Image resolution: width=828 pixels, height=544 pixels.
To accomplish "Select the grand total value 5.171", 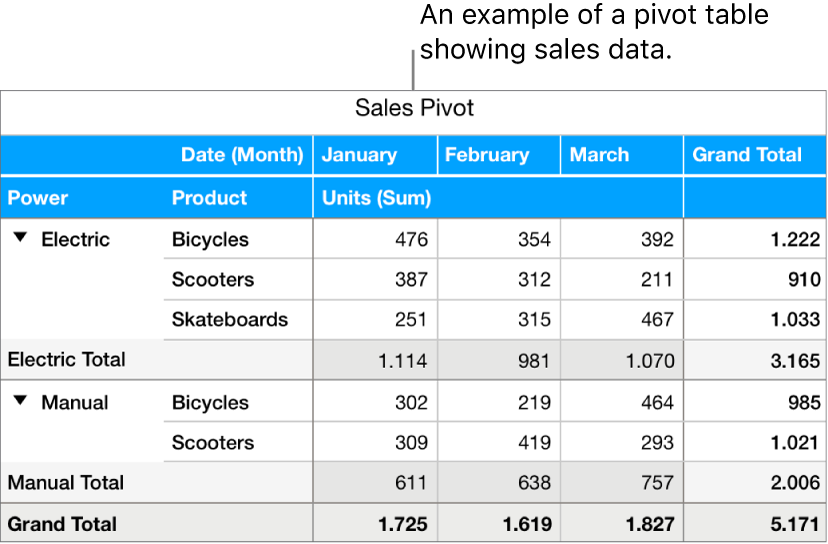I will [795, 524].
